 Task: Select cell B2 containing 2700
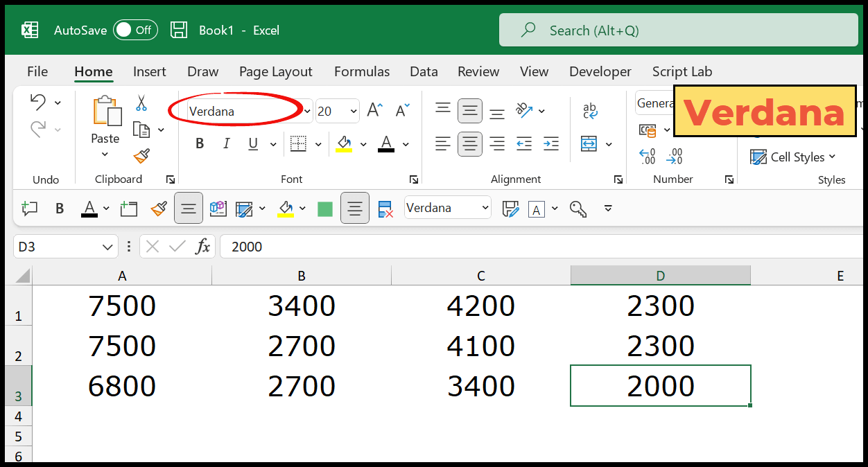(302, 346)
